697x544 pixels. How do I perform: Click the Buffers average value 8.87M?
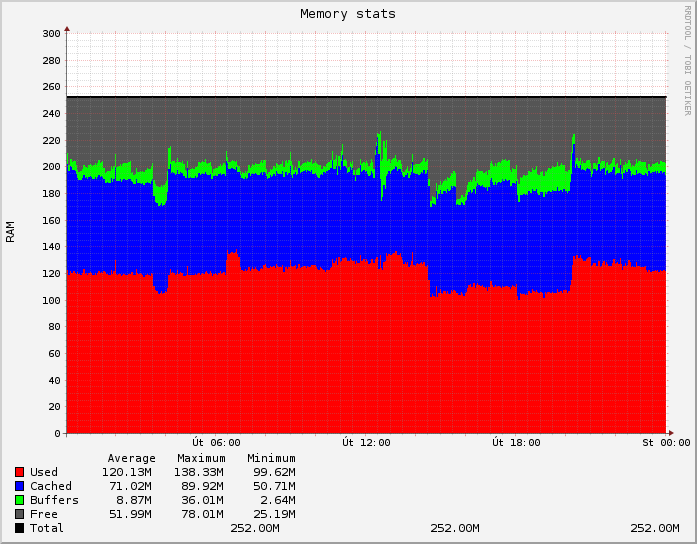[134, 500]
